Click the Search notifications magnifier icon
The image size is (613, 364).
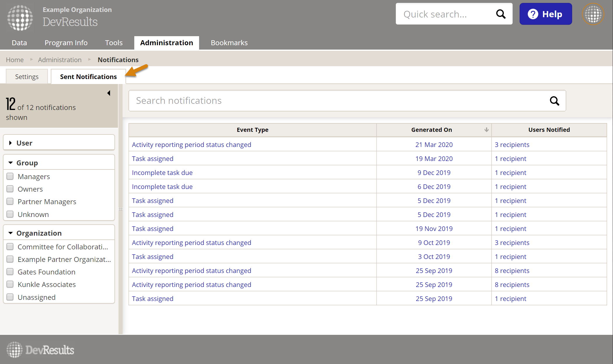pos(554,101)
